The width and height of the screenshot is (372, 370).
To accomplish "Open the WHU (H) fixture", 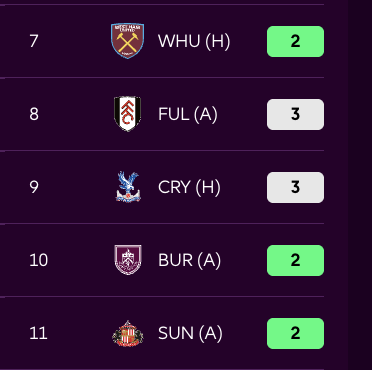I will (194, 41).
